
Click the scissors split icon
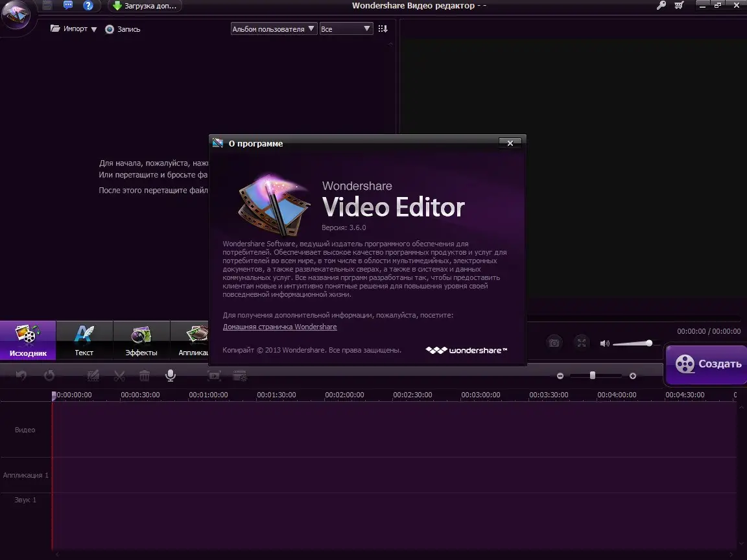[119, 376]
